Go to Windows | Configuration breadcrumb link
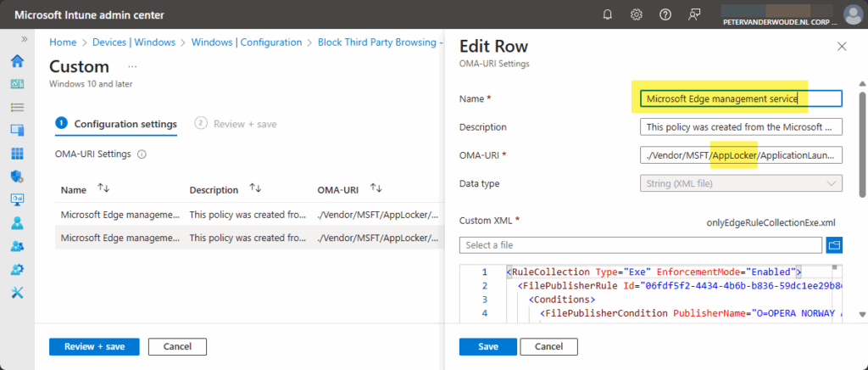The width and height of the screenshot is (868, 370). [x=246, y=42]
